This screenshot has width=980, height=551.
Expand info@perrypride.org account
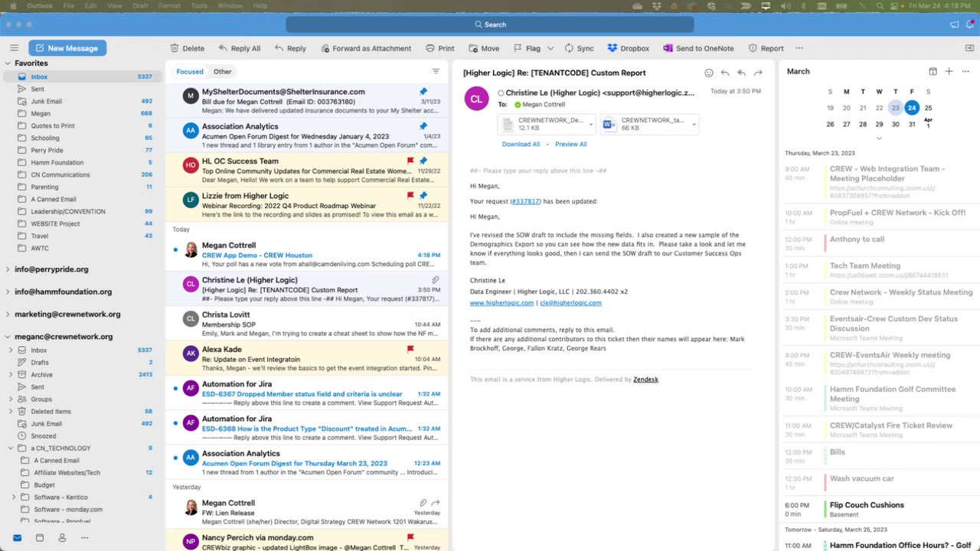coord(8,269)
